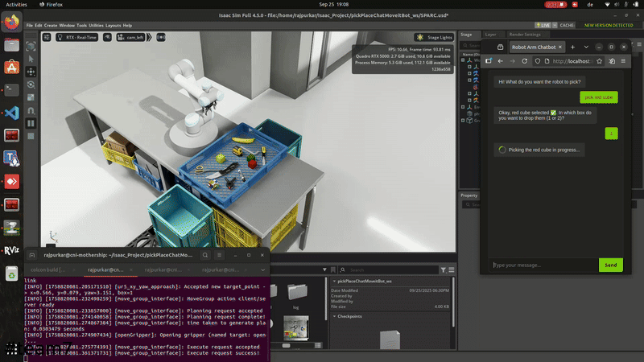Open the Firefox extensions icon
This screenshot has height=362, width=644.
pos(612,61)
